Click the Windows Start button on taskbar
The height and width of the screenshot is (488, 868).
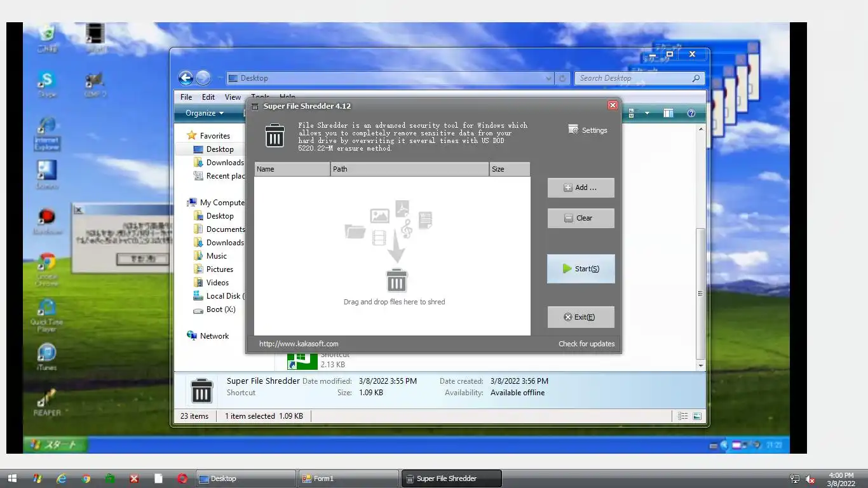(x=12, y=478)
